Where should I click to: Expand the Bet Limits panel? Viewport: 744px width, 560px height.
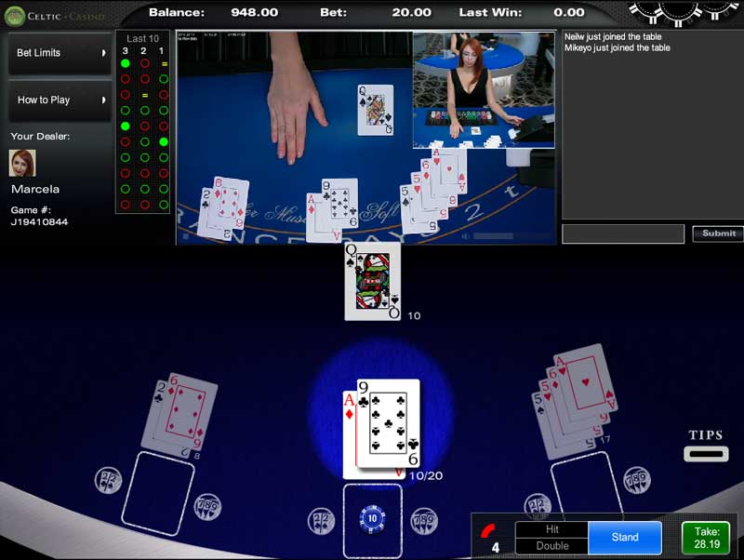tap(60, 53)
